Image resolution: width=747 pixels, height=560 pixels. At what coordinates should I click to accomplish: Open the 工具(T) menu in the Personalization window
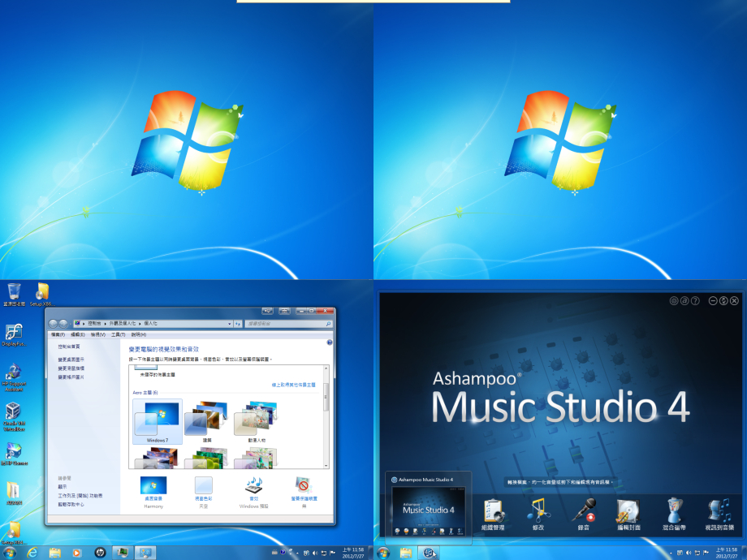(x=118, y=334)
